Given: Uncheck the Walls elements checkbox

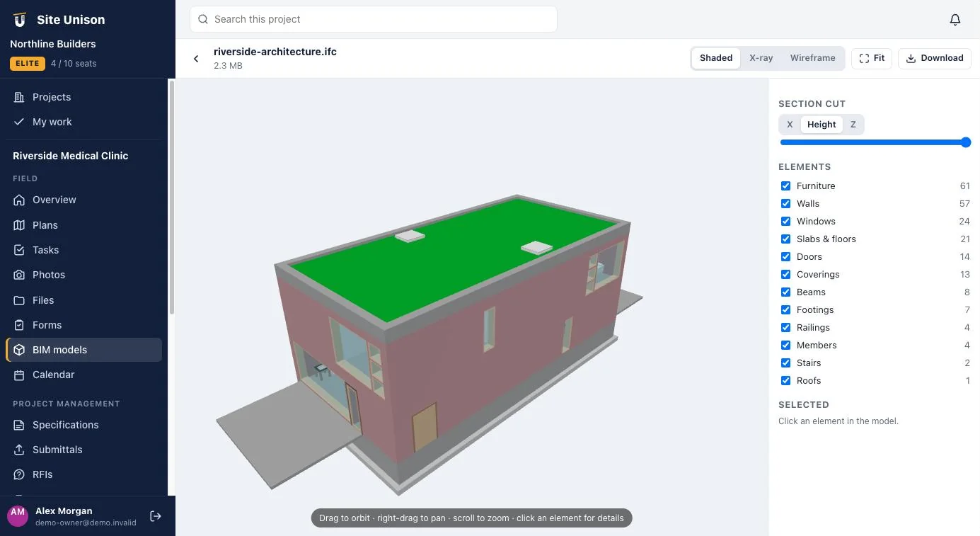Looking at the screenshot, I should (x=785, y=203).
